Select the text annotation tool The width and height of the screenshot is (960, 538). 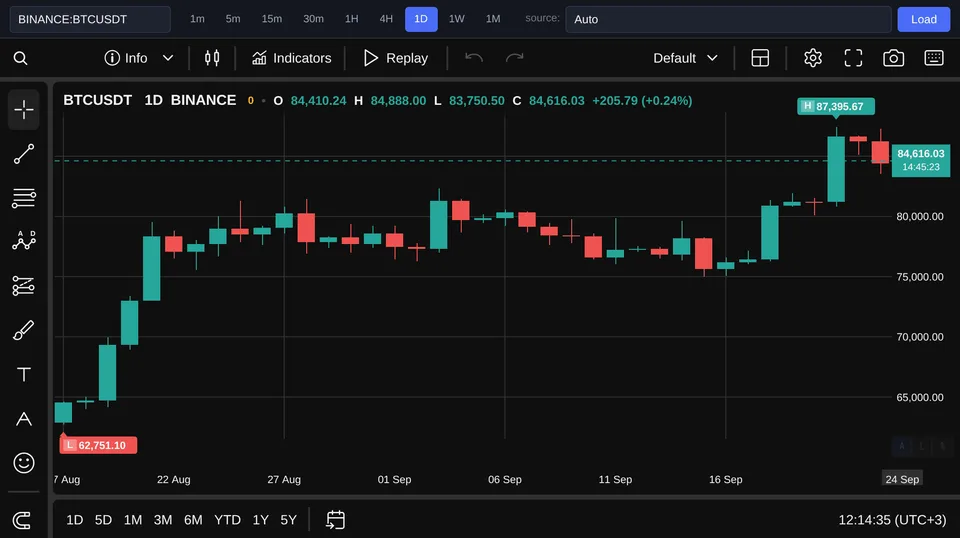click(x=24, y=374)
